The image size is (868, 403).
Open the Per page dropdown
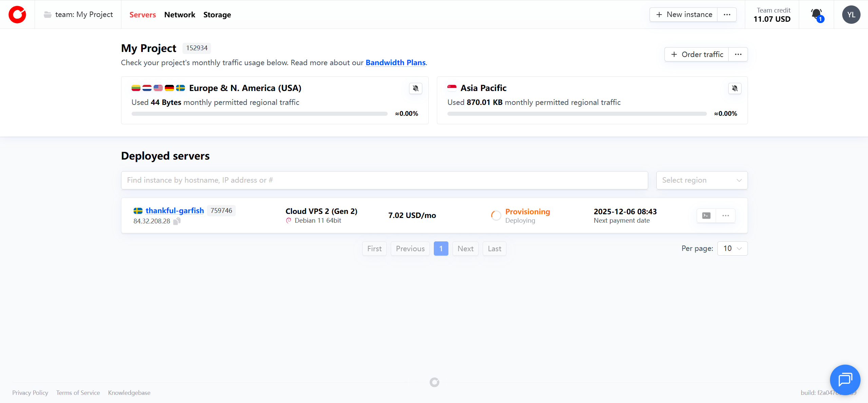pyautogui.click(x=732, y=249)
